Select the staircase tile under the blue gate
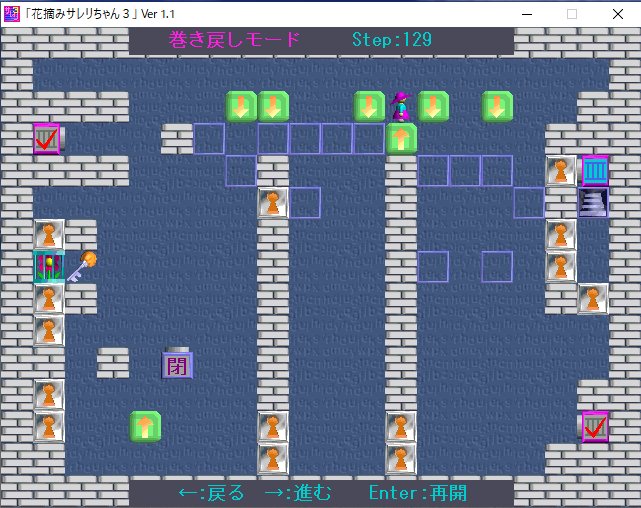Screen dimensions: 641x508 pos(594,202)
